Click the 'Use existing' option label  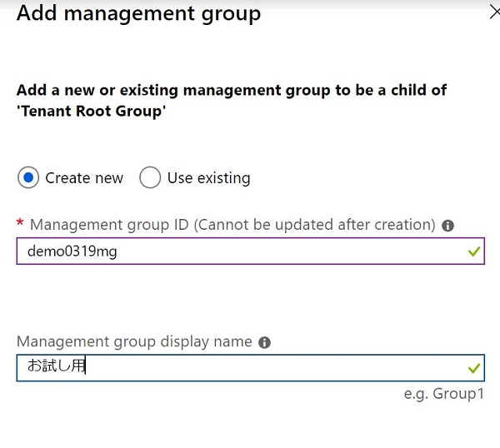(209, 178)
